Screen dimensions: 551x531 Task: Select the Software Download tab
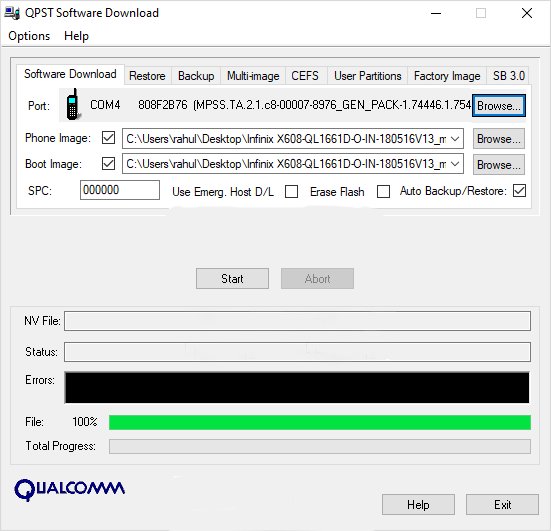[70, 74]
